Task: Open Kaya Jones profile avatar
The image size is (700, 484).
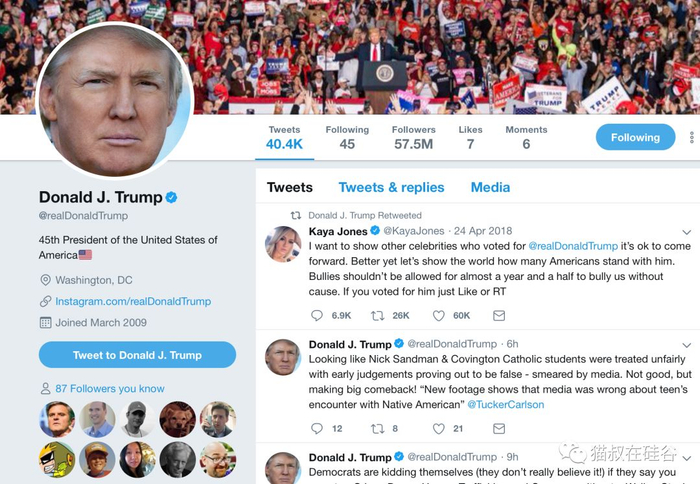Action: pos(283,244)
